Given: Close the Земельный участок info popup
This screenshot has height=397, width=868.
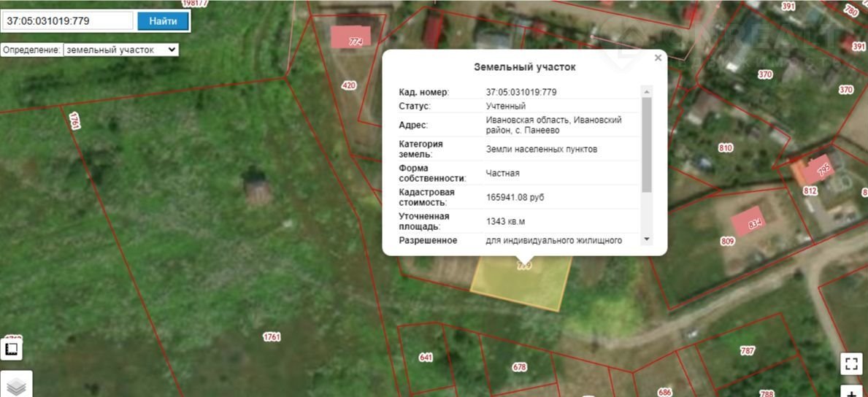Looking at the screenshot, I should [x=658, y=58].
